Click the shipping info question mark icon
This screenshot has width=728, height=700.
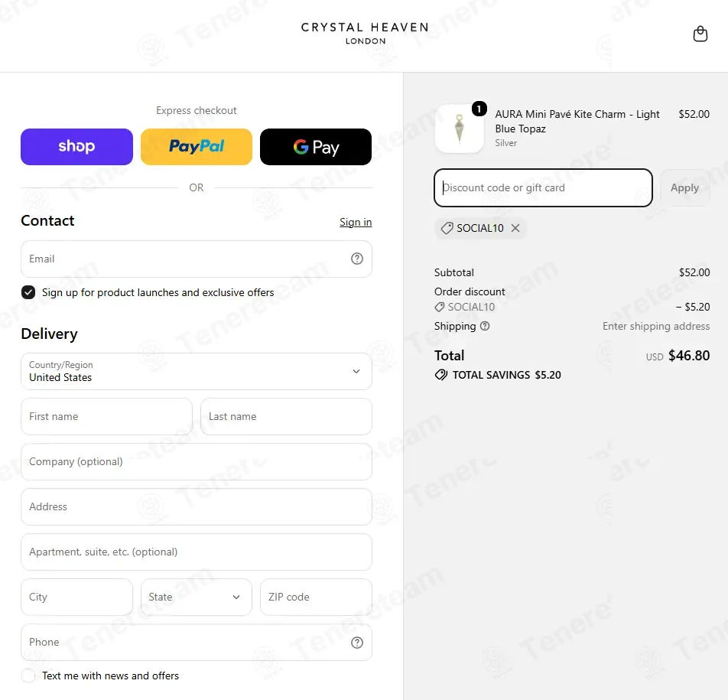tap(485, 326)
